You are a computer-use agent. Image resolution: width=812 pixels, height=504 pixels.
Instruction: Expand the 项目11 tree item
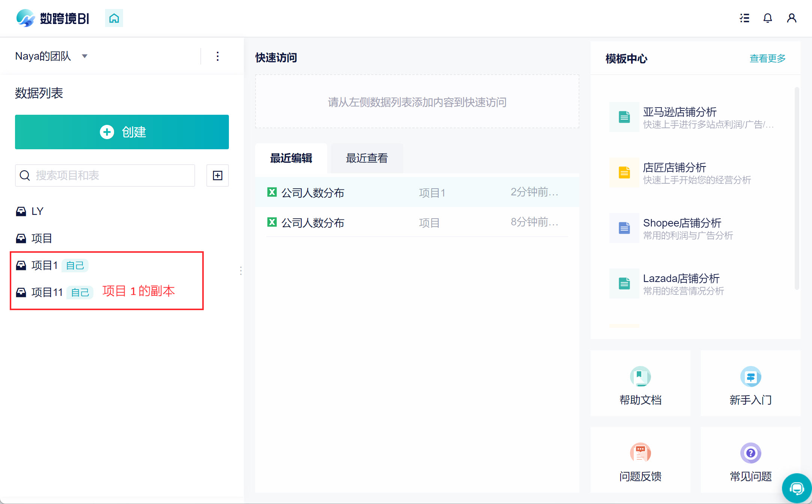click(47, 292)
